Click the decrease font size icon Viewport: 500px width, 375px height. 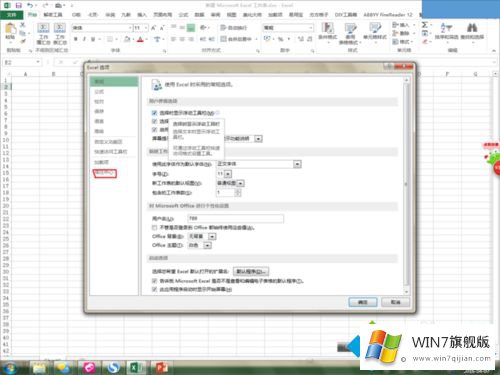point(162,28)
